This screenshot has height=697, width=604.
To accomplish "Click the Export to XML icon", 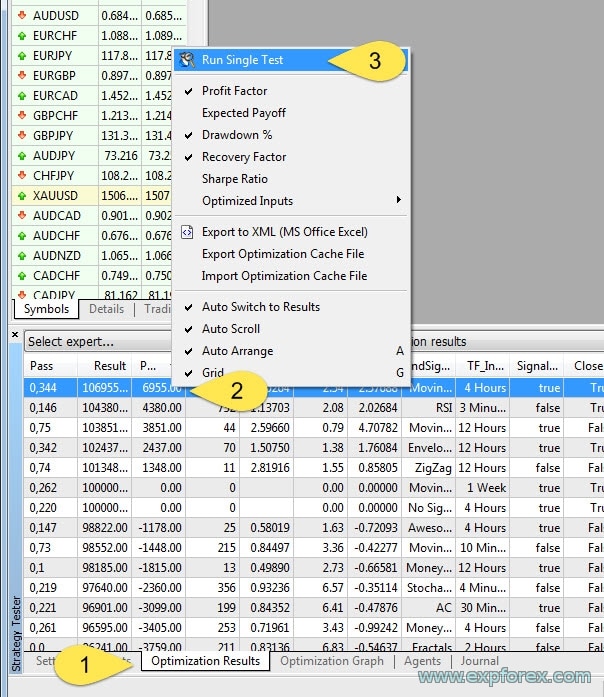I will pyautogui.click(x=187, y=232).
